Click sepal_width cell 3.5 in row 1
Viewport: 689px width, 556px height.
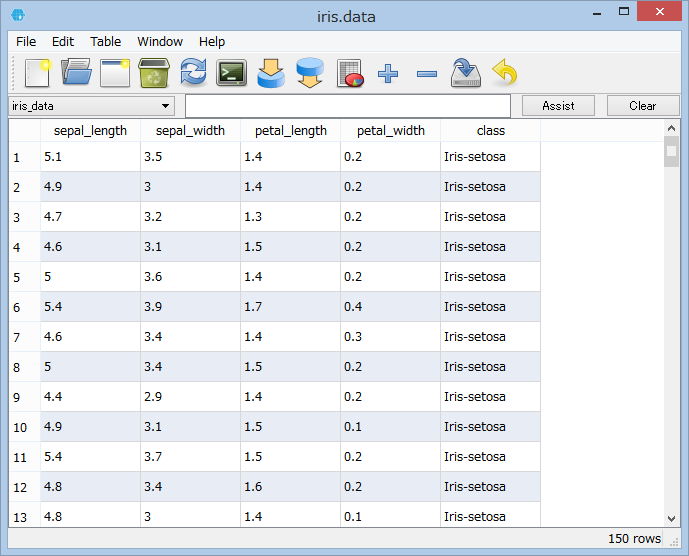[x=190, y=157]
